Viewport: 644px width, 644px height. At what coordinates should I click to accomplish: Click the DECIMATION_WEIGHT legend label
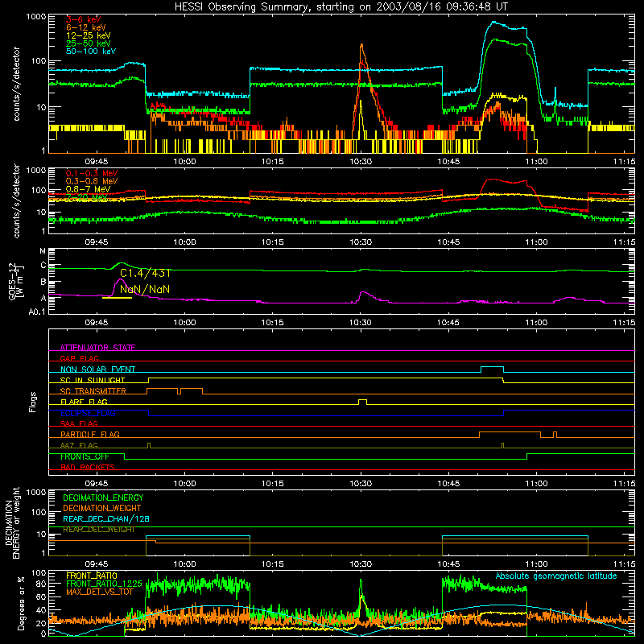[102, 509]
